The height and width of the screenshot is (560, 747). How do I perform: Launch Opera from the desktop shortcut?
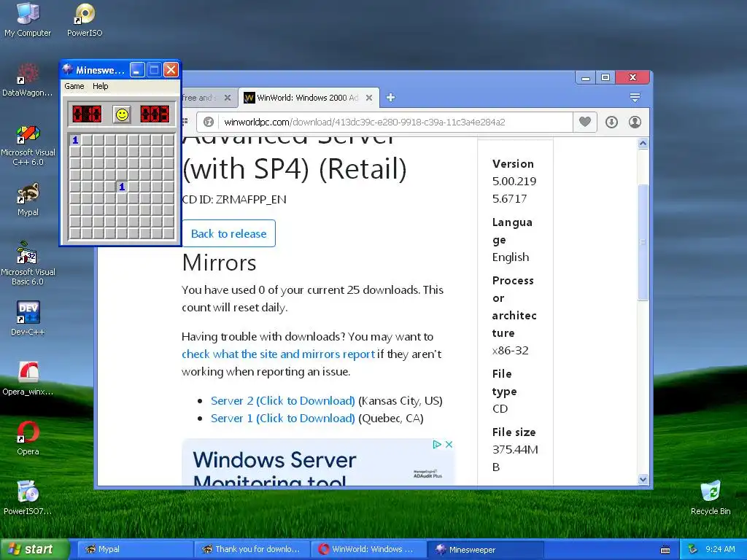(x=28, y=438)
